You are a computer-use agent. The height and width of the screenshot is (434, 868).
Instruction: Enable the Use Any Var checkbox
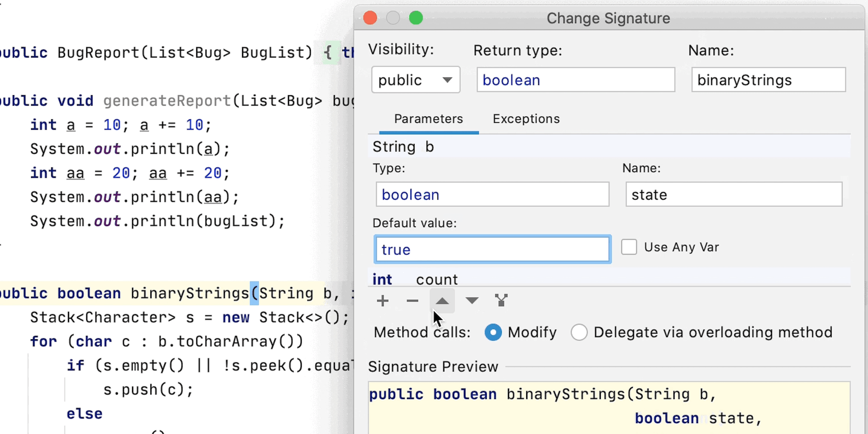[629, 247]
